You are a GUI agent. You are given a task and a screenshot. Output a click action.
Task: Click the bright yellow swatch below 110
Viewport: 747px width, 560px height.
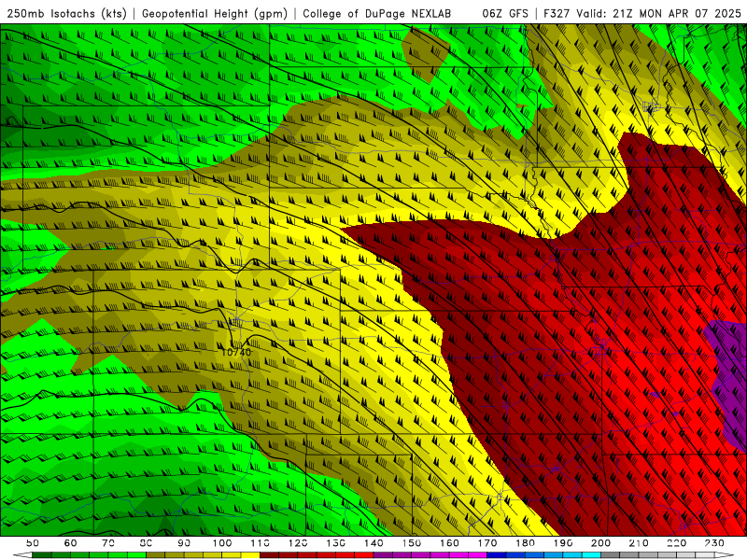click(x=250, y=555)
